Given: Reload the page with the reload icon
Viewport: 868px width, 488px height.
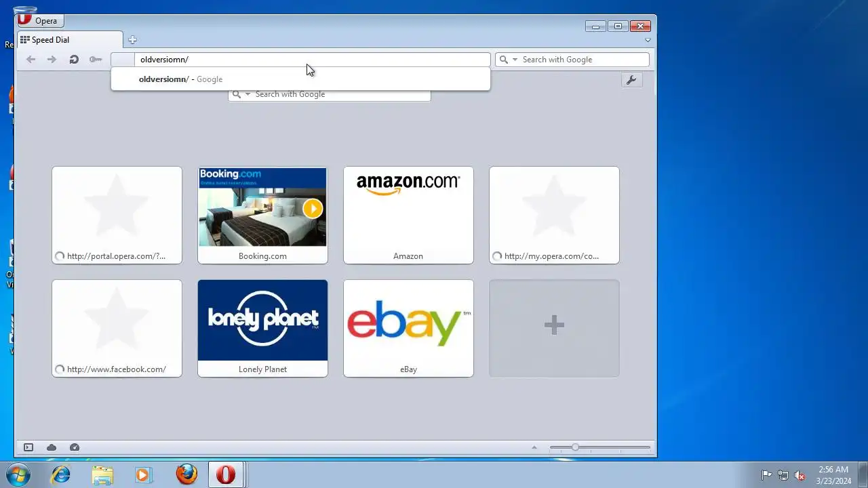Looking at the screenshot, I should [74, 60].
